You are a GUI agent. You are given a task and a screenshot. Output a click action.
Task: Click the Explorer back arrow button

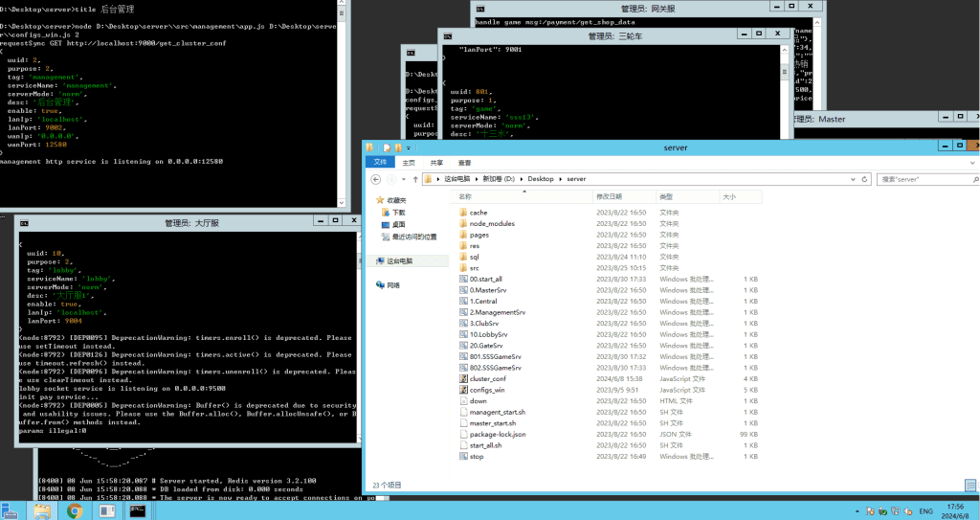[376, 179]
